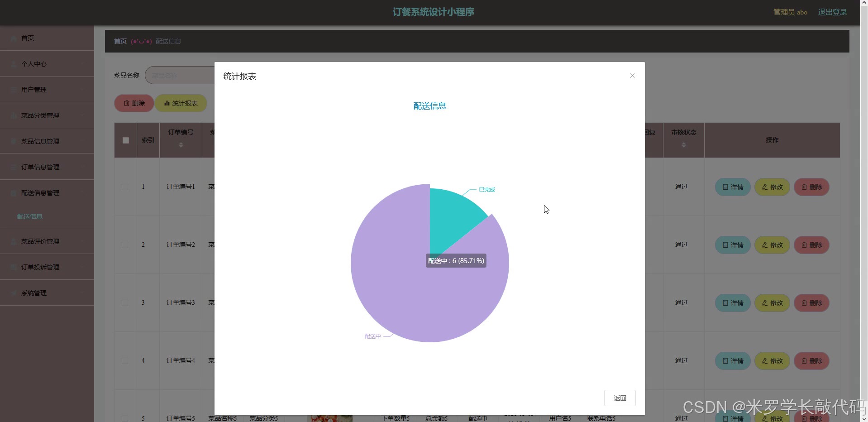Screen dimensions: 868x422
Task: Click the 返回 button in the dialog
Action: [x=620, y=398]
